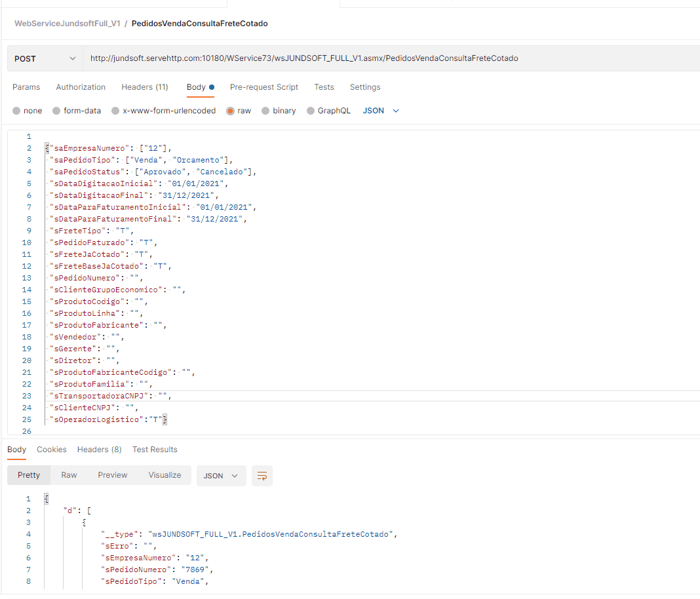The width and height of the screenshot is (700, 599).
Task: Click the Visualize response view button
Action: pos(165,475)
